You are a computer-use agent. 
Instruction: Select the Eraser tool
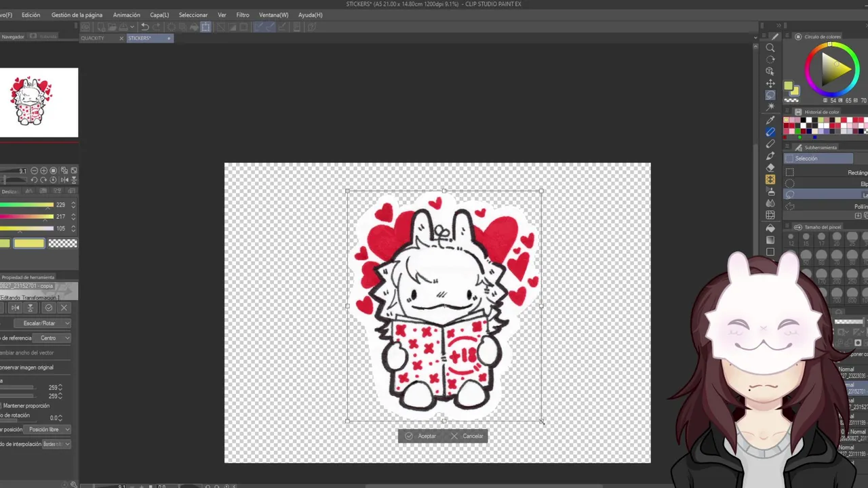tap(770, 167)
